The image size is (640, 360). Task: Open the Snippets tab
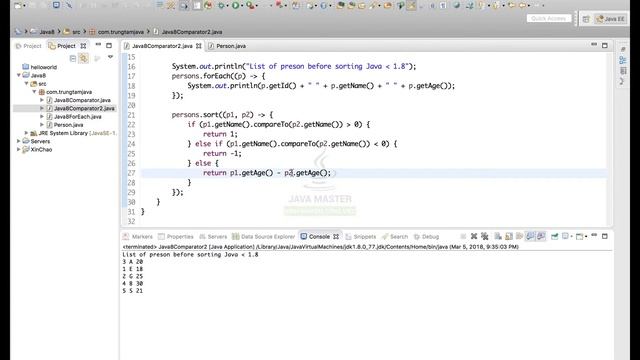point(361,236)
